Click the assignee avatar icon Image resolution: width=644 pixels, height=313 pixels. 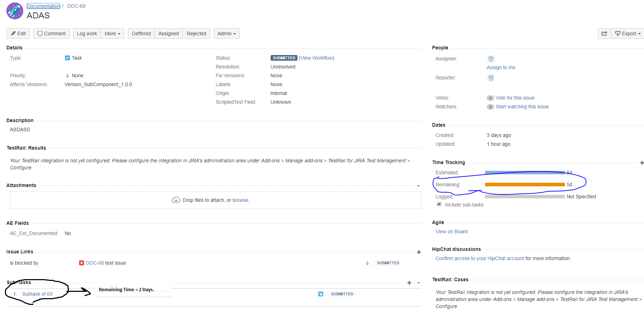[491, 59]
